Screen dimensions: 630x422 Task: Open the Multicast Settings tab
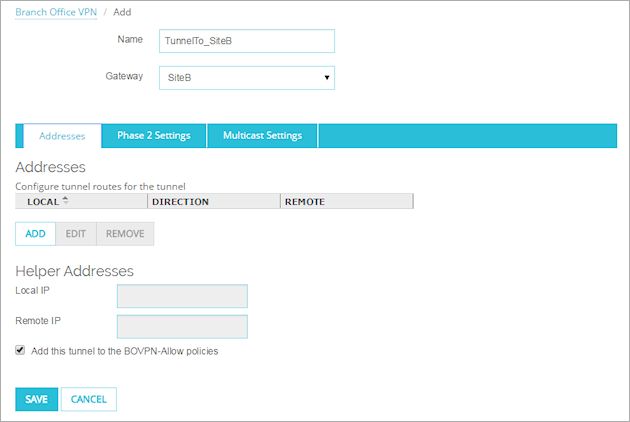pyautogui.click(x=262, y=136)
